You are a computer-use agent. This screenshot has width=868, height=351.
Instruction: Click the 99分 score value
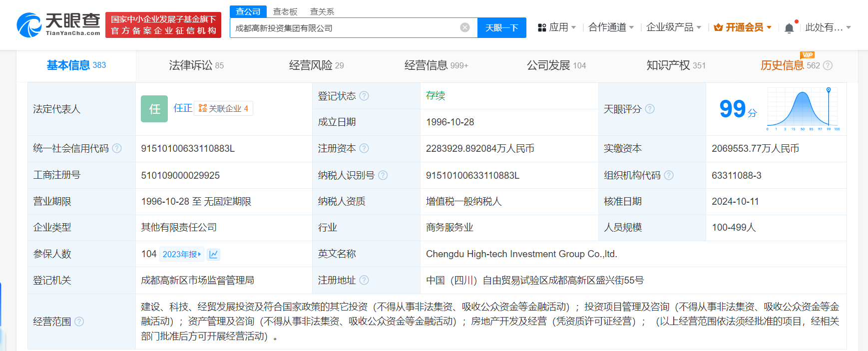(738, 109)
